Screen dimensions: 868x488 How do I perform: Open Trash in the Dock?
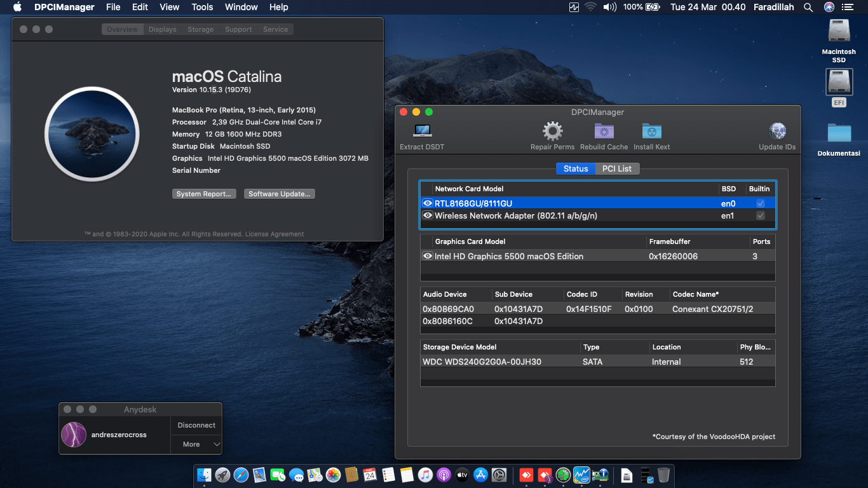[x=663, y=475]
